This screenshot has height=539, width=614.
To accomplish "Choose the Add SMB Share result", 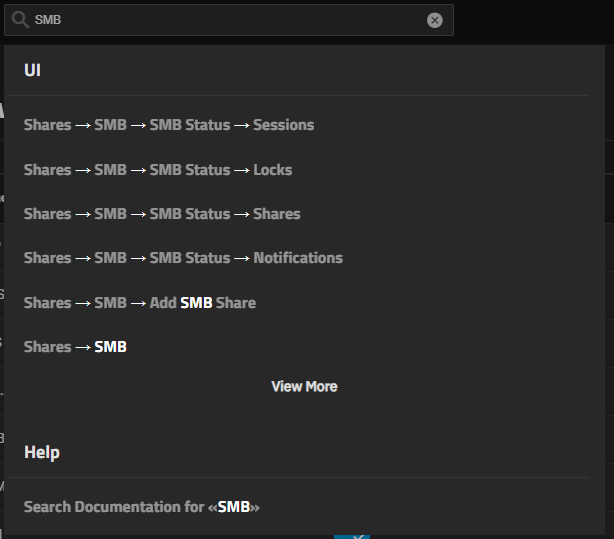I will pyautogui.click(x=140, y=303).
